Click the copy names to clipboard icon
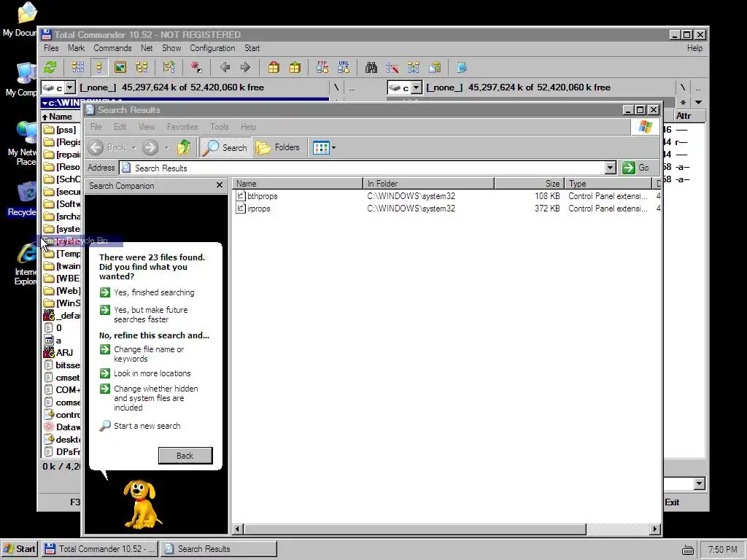 click(435, 67)
